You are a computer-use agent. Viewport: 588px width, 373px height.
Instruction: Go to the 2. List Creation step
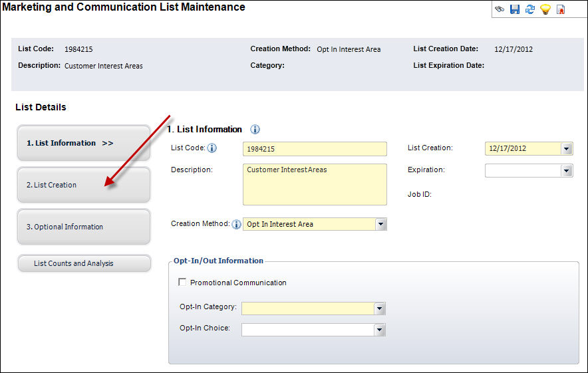(83, 185)
